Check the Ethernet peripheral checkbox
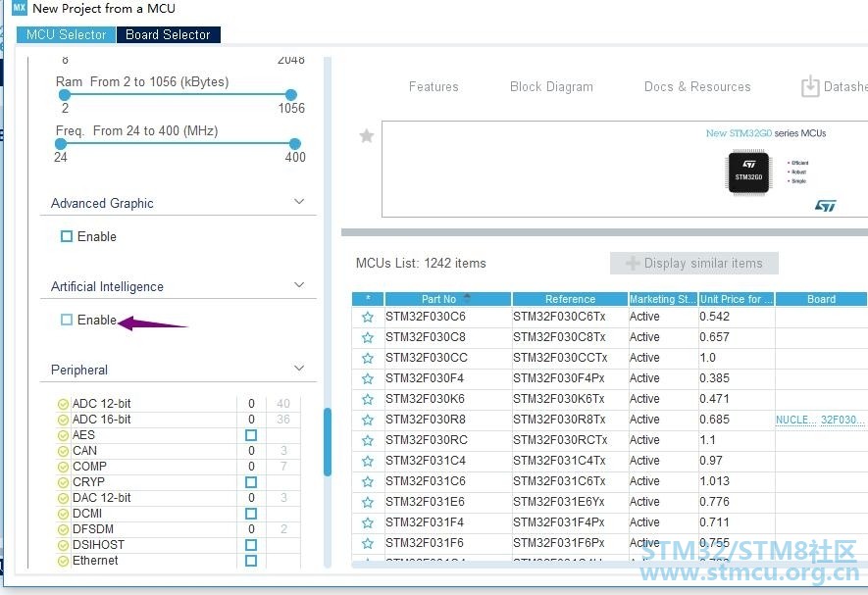Image resolution: width=868 pixels, height=595 pixels. click(x=251, y=561)
